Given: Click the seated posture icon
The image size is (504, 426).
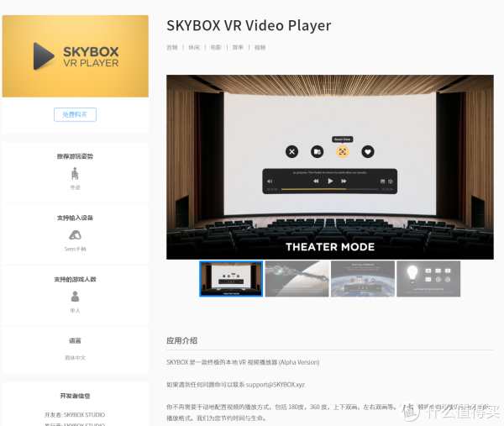Looking at the screenshot, I should tap(75, 174).
